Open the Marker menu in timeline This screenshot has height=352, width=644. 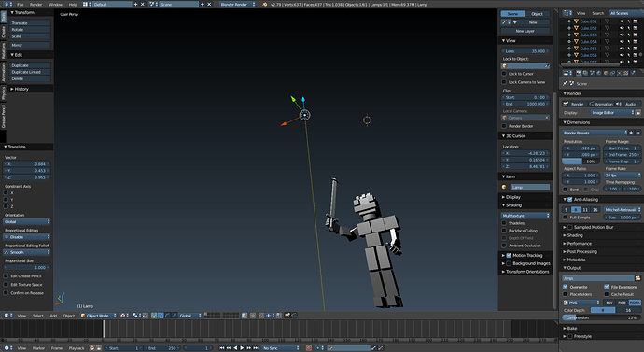pos(38,348)
